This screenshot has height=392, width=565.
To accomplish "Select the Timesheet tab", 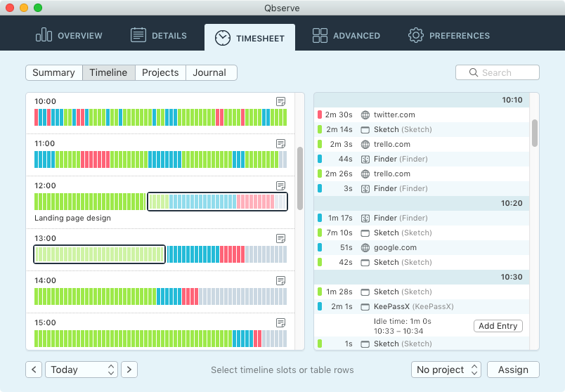I will point(249,38).
